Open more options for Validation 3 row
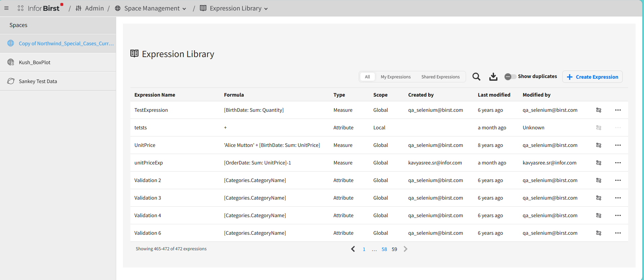 [618, 198]
